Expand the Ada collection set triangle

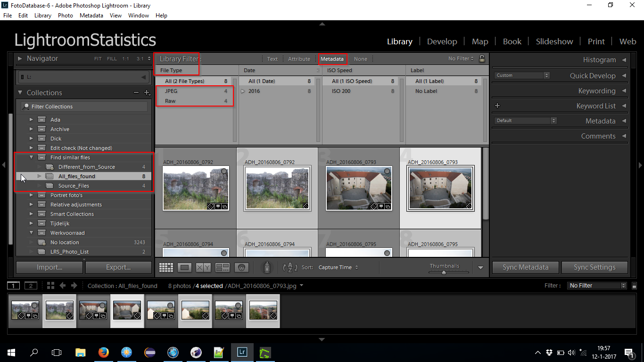pyautogui.click(x=32, y=120)
